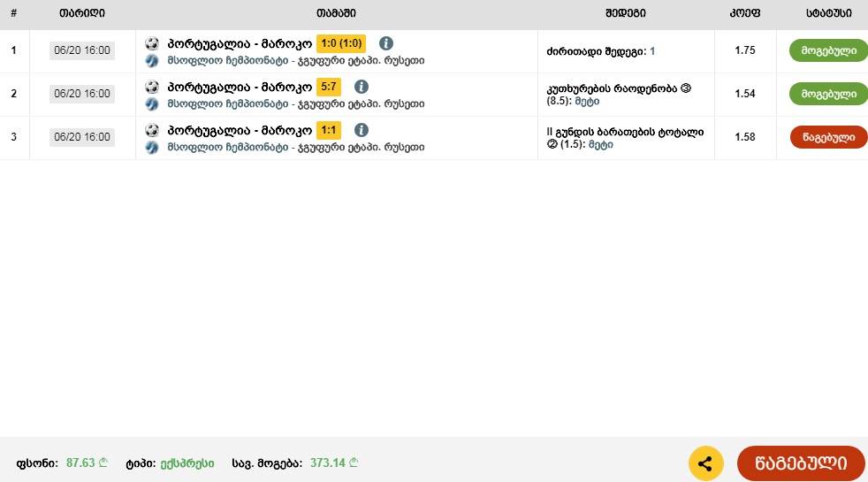Click tournament name link in row 1
The image size is (868, 482).
[295, 60]
